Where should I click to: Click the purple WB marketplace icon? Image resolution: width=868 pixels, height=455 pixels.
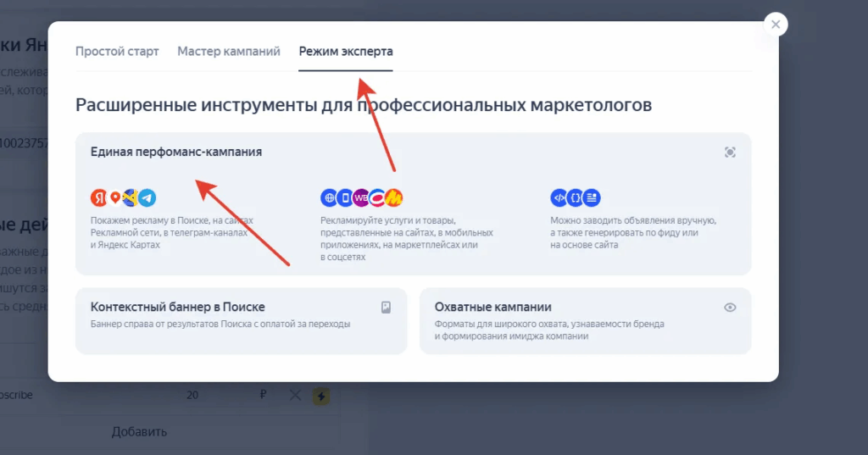(x=361, y=198)
